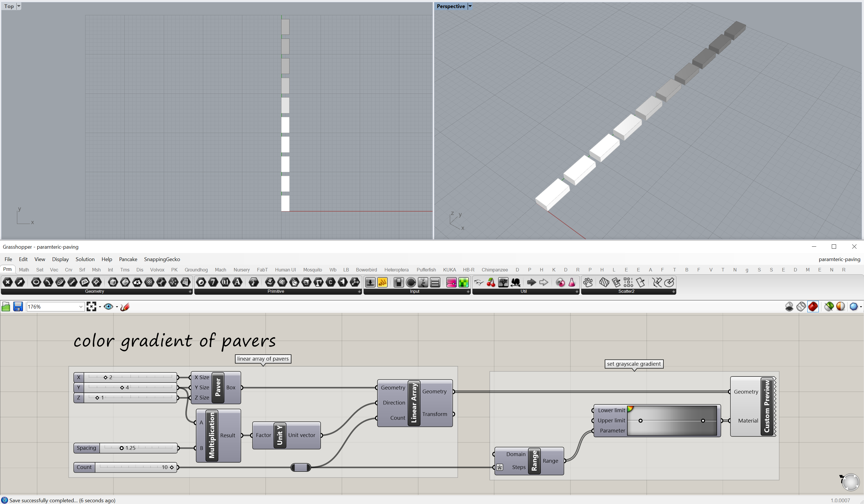Toggle preview selected objects only
864x504 pixels.
pos(829,307)
